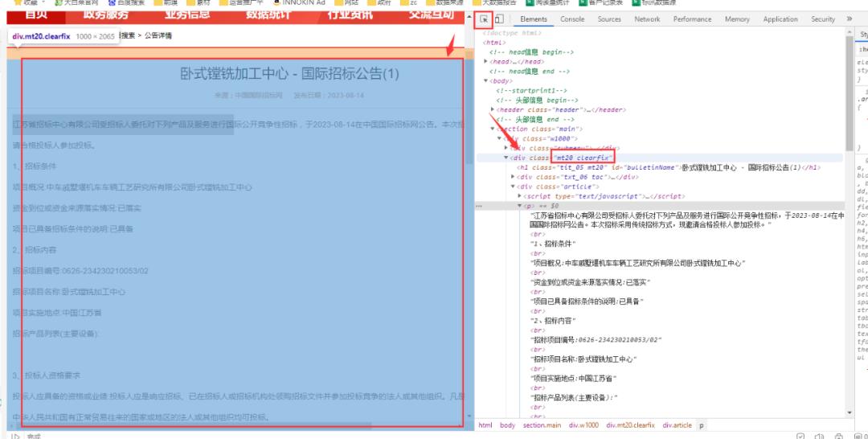
Task: Click the ellipsis icon beside selected p row
Action: point(479,206)
